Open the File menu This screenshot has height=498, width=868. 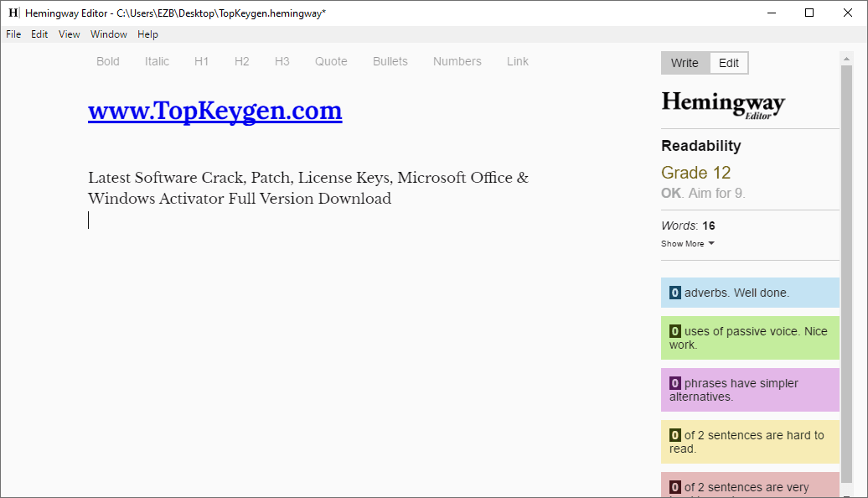click(x=13, y=34)
